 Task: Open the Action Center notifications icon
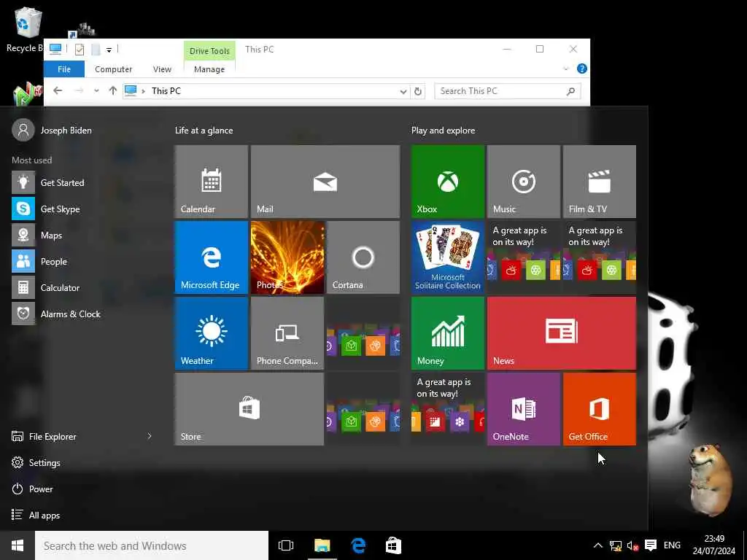coord(650,545)
